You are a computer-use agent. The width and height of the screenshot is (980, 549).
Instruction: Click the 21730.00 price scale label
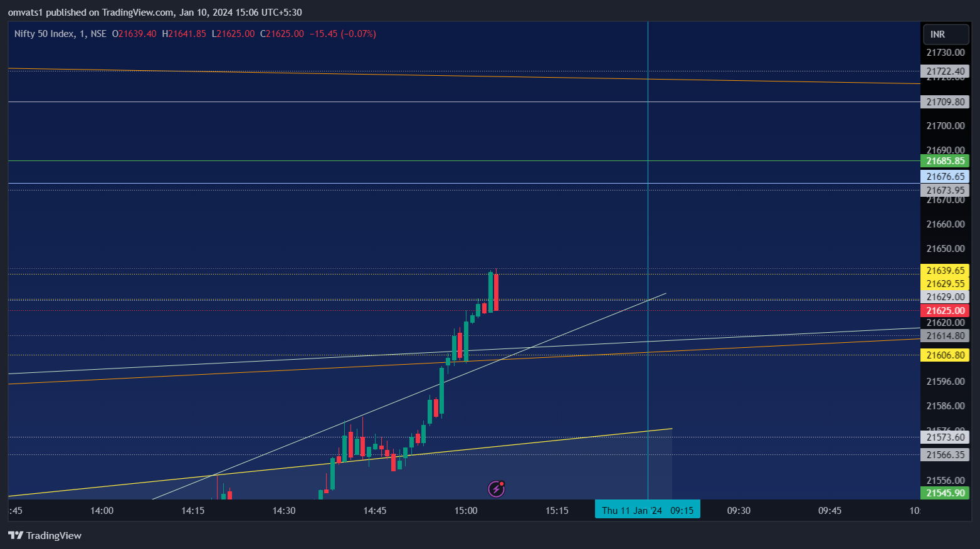(x=946, y=53)
